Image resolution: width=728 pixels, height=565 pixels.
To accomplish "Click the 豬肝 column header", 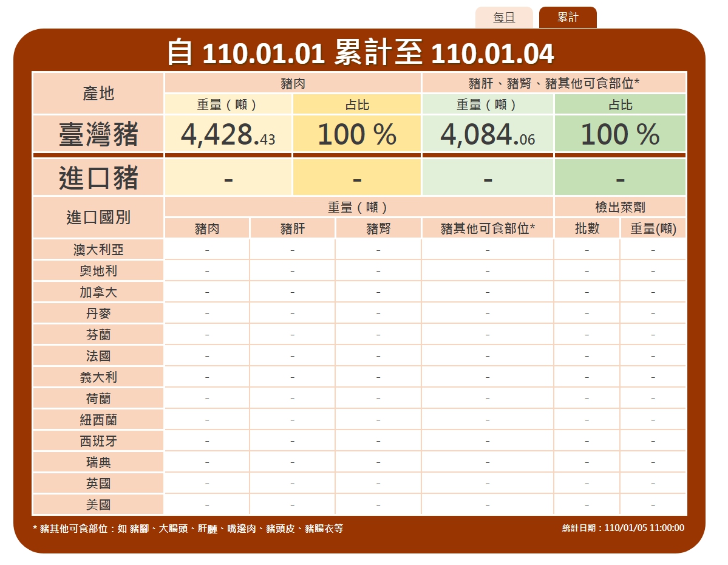I will tap(293, 228).
